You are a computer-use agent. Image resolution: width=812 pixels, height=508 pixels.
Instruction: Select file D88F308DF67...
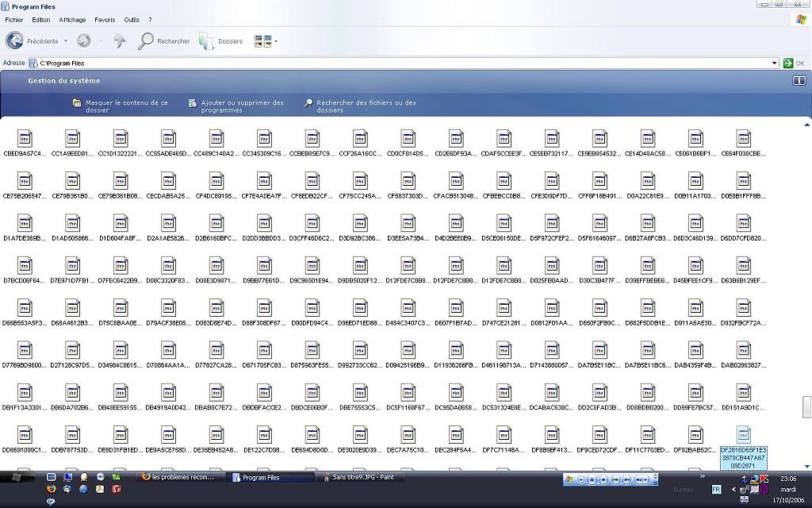(x=264, y=313)
